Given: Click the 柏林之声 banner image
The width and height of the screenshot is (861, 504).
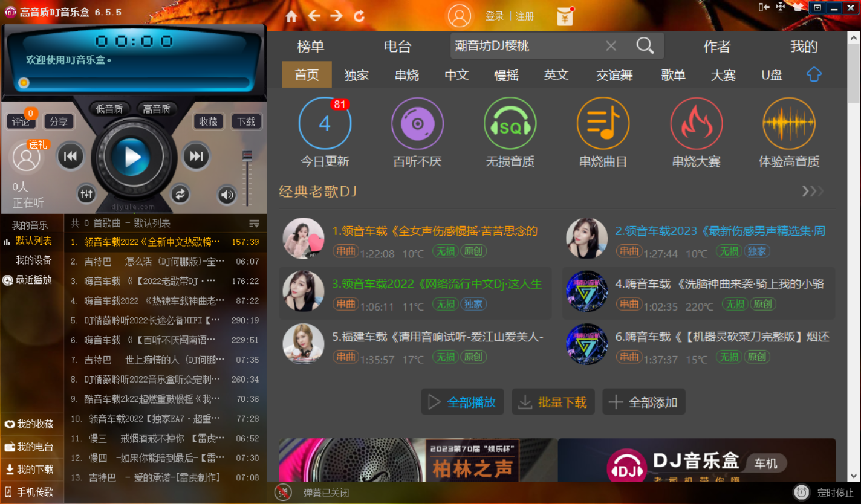Looking at the screenshot, I should coord(417,460).
